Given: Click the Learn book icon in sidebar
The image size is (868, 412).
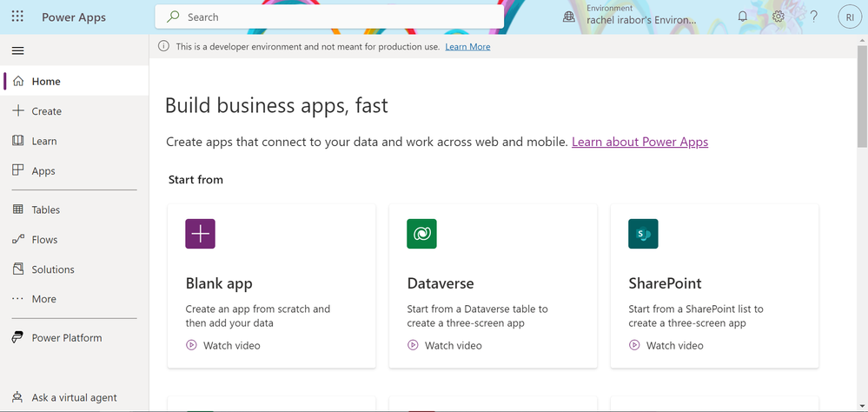Looking at the screenshot, I should click(x=18, y=141).
